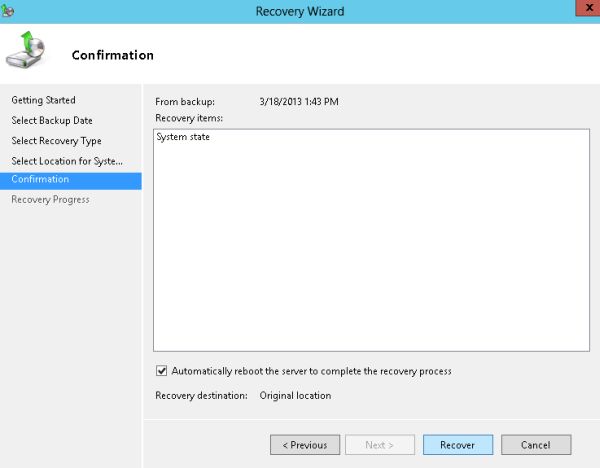Click the wizard title bar app icon
The height and width of the screenshot is (468, 600).
click(x=8, y=11)
